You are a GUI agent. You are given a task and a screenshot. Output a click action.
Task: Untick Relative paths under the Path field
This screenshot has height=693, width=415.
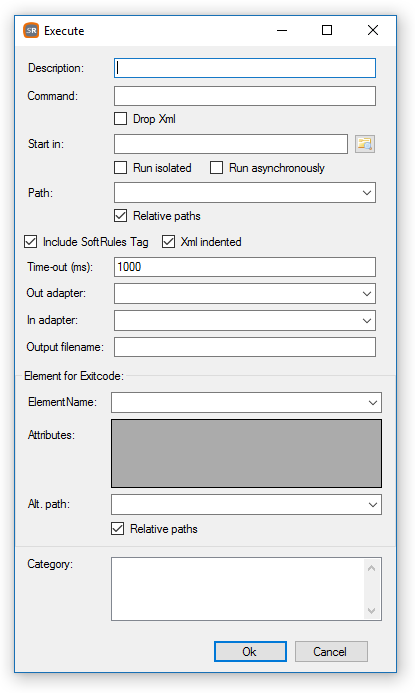pos(120,216)
